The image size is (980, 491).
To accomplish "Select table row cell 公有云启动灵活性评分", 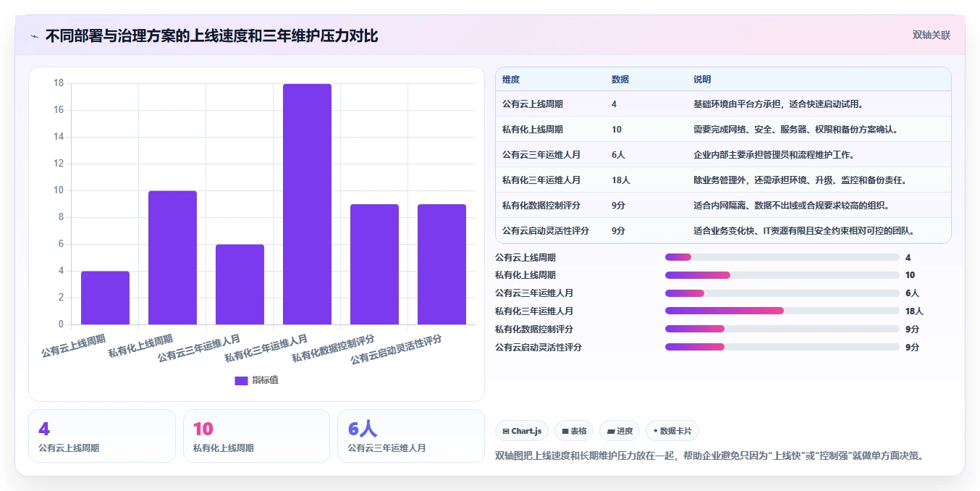I will (x=546, y=231).
